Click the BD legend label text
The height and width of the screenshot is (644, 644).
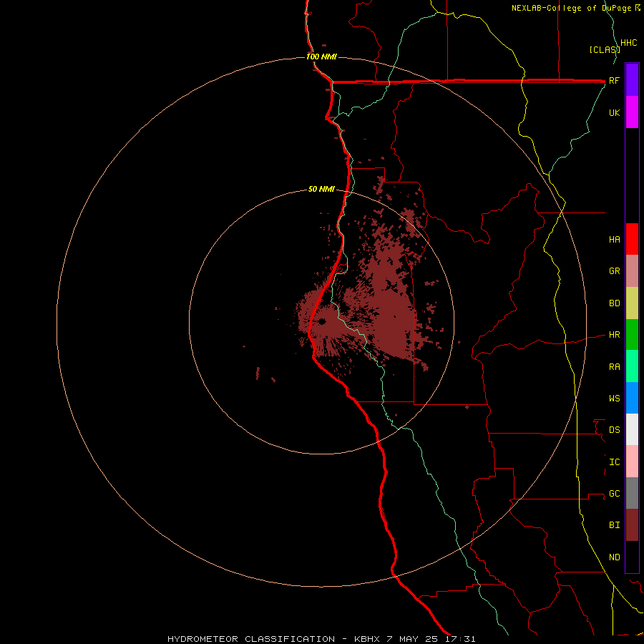tap(615, 303)
